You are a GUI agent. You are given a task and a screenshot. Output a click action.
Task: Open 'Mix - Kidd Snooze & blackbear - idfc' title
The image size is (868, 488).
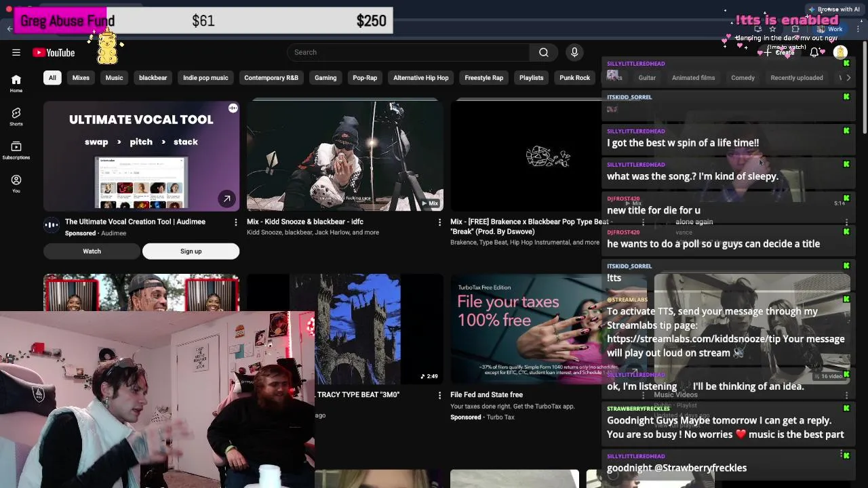pos(305,222)
